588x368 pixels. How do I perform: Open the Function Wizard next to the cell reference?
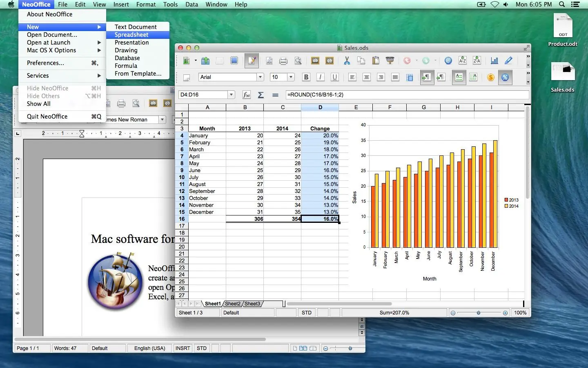pyautogui.click(x=246, y=95)
